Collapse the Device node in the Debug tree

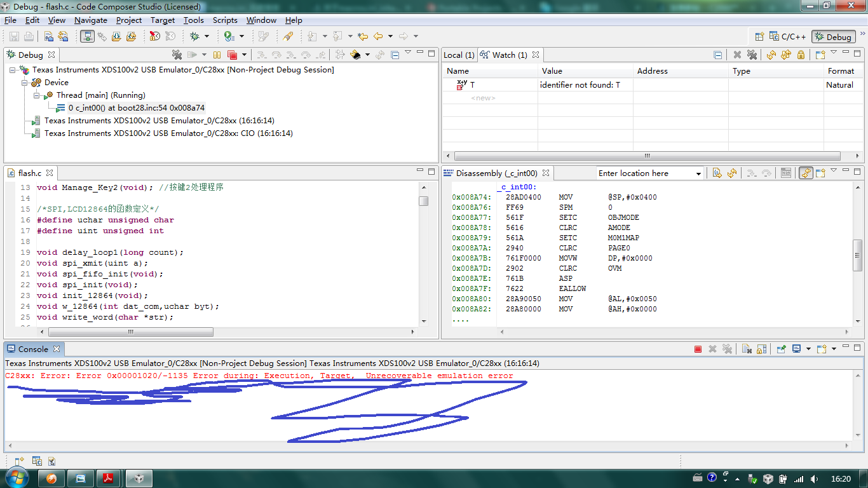[25, 83]
